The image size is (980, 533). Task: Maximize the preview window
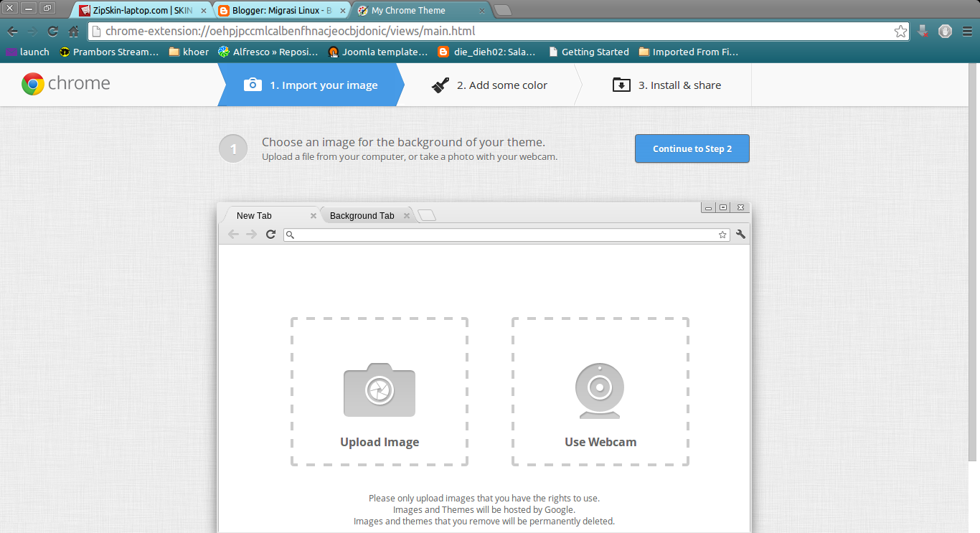tap(723, 207)
